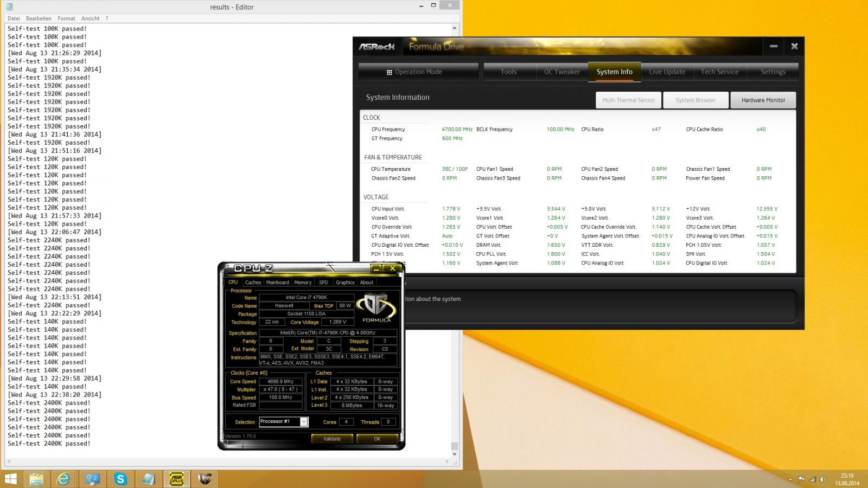Click the Core Speed field 4698.9 MHz
868x488 pixels.
[x=280, y=381]
